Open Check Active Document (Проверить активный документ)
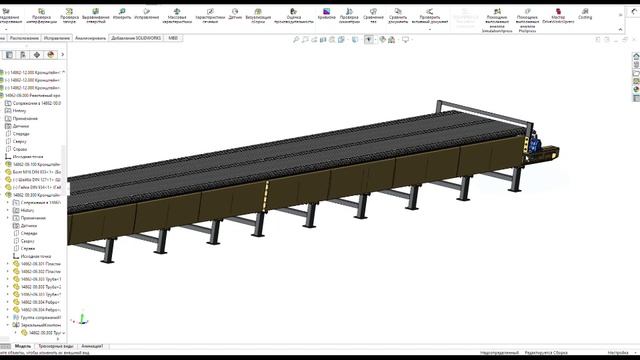This screenshot has height=360, width=640. tap(430, 16)
